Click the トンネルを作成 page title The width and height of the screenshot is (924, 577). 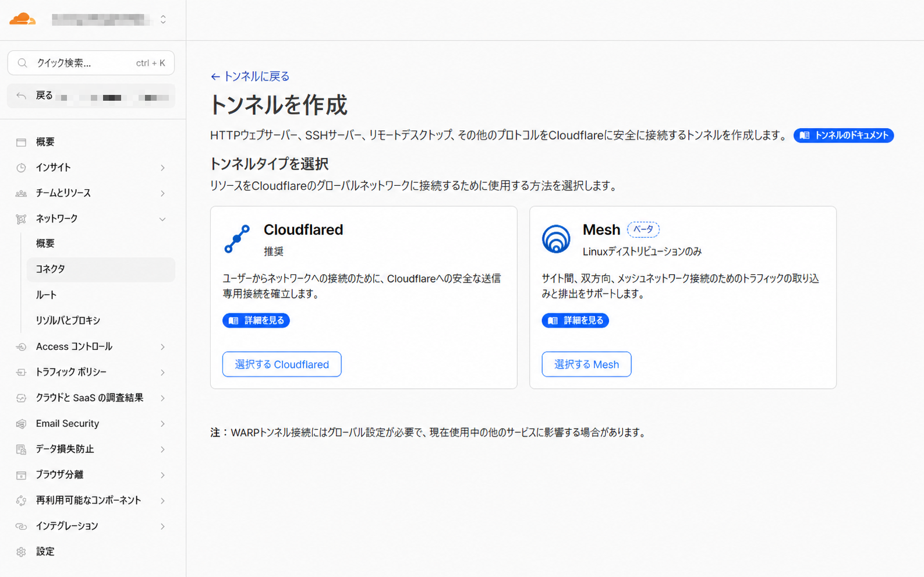pos(278,105)
